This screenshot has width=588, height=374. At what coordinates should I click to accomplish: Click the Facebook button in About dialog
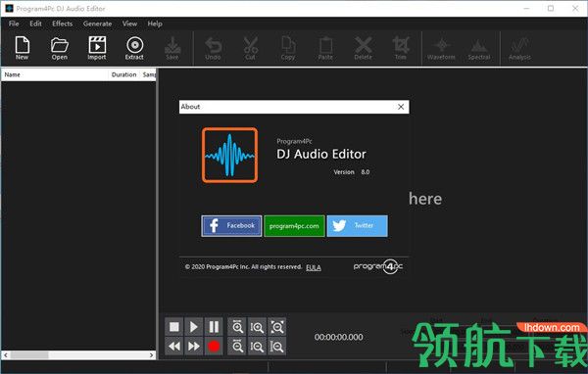(x=231, y=225)
